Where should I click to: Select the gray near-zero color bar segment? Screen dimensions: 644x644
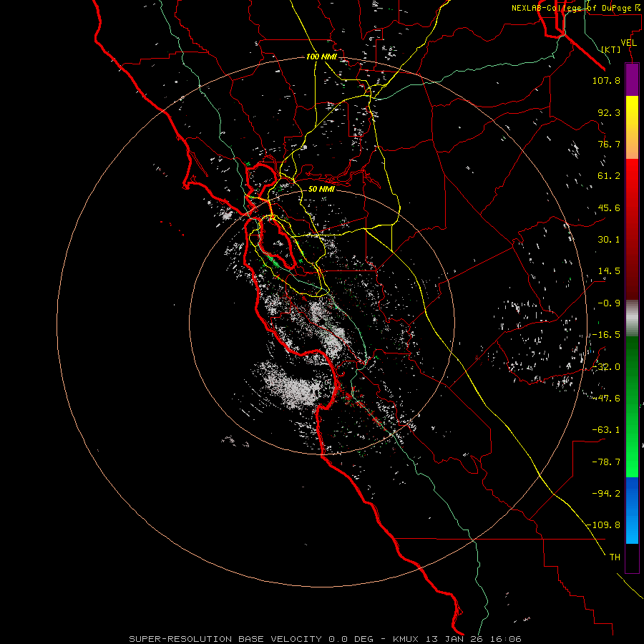(632, 318)
